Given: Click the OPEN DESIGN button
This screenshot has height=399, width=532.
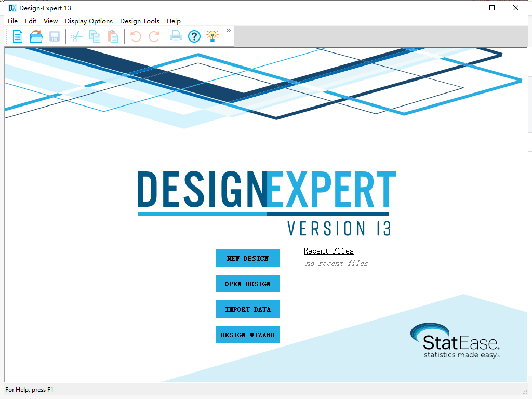Looking at the screenshot, I should (x=248, y=284).
